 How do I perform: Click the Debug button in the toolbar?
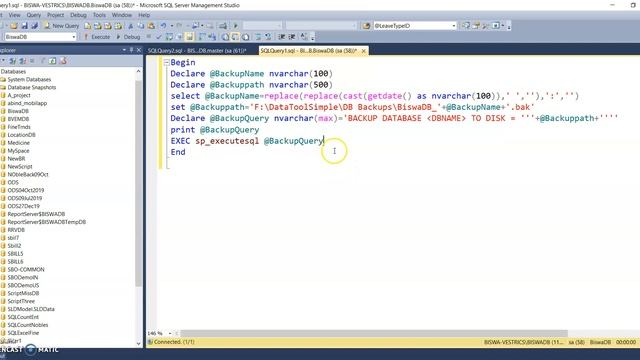[x=128, y=37]
